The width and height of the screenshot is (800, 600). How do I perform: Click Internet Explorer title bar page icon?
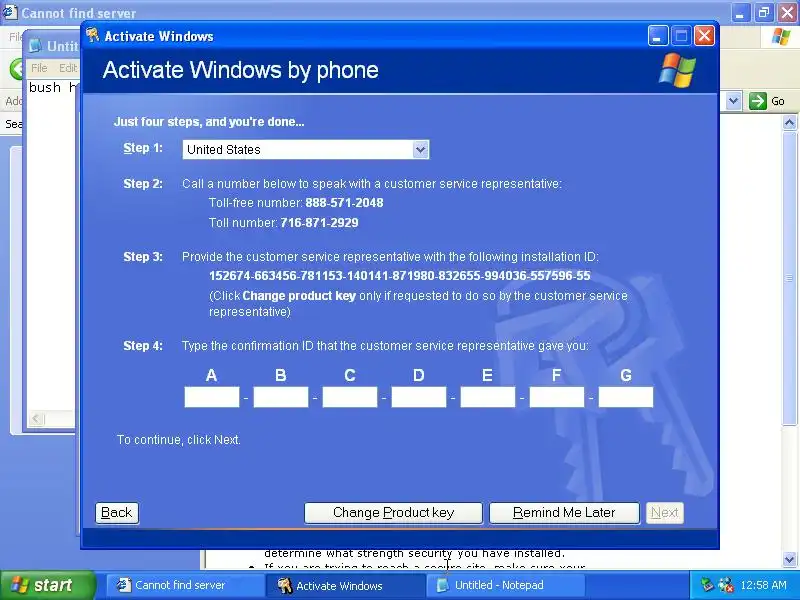click(x=10, y=12)
